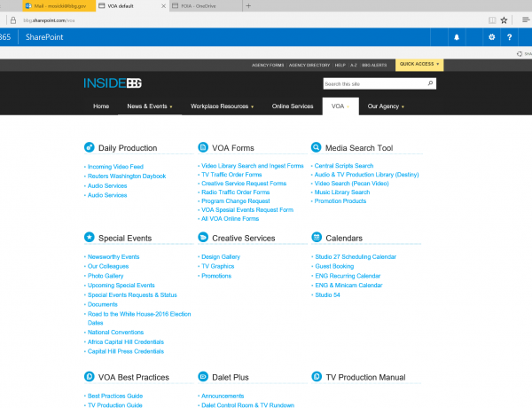The image size is (532, 408).
Task: Open Agency Forms in top bar
Action: pos(268,65)
